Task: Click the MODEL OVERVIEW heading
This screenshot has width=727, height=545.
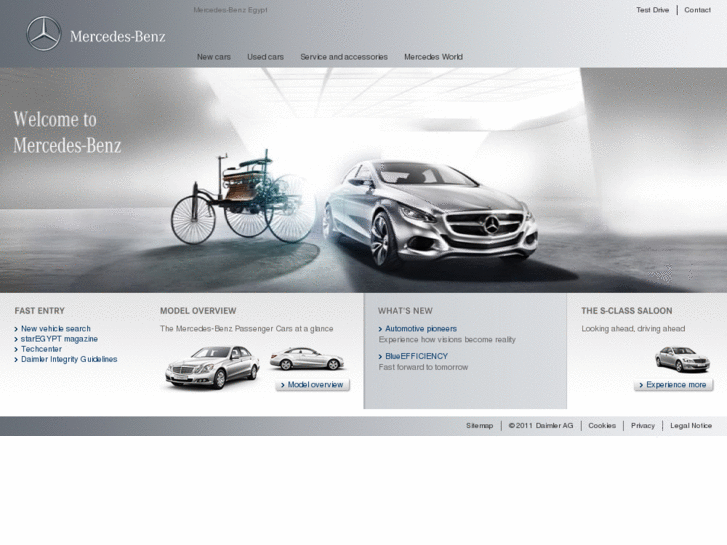Action: pyautogui.click(x=198, y=311)
